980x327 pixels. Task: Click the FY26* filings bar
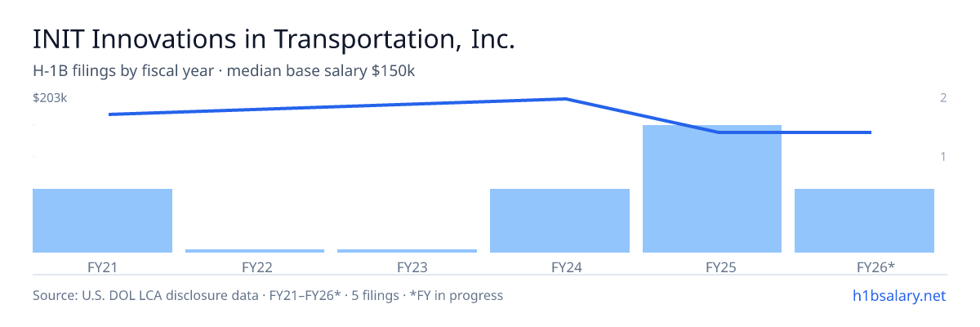pos(864,221)
